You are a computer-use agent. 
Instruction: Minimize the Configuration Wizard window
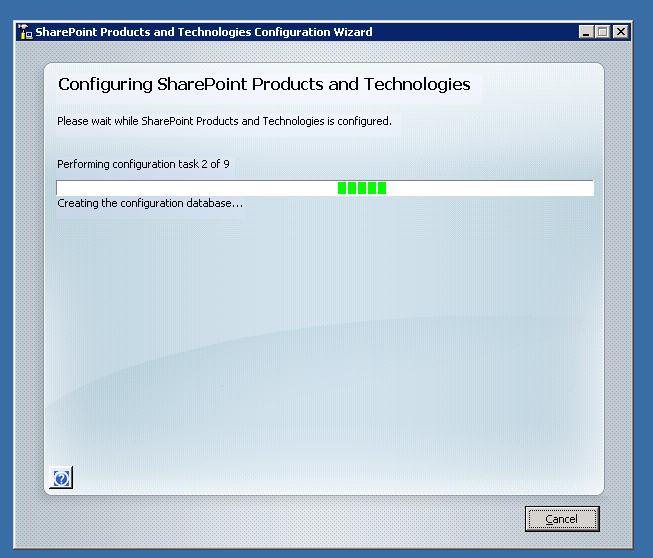[586, 32]
